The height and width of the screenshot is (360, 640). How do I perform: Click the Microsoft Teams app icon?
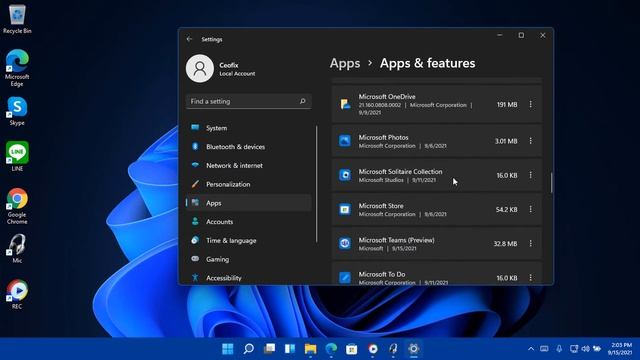345,244
